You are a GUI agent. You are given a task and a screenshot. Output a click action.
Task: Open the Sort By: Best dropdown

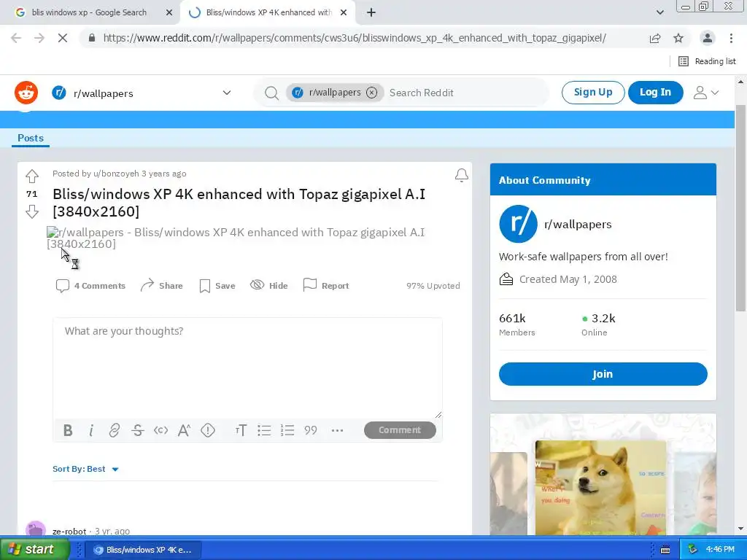coord(86,469)
